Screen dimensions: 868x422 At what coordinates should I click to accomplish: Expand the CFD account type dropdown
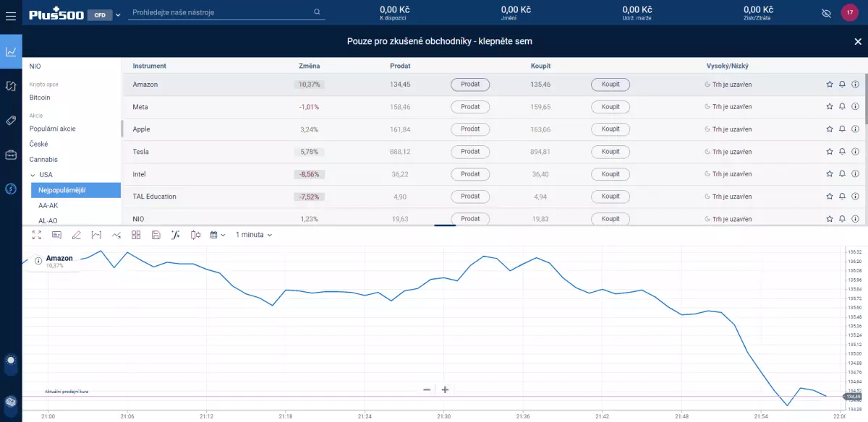point(104,14)
